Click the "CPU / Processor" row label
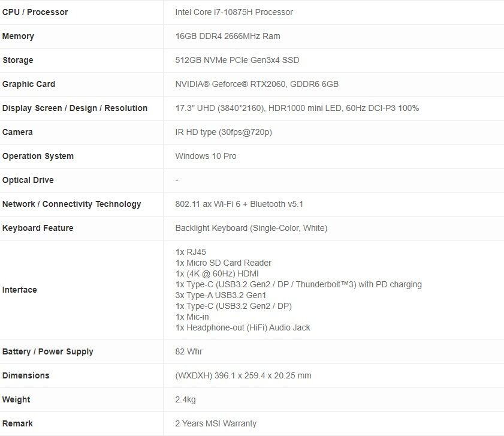This screenshot has width=504, height=436. pyautogui.click(x=35, y=12)
